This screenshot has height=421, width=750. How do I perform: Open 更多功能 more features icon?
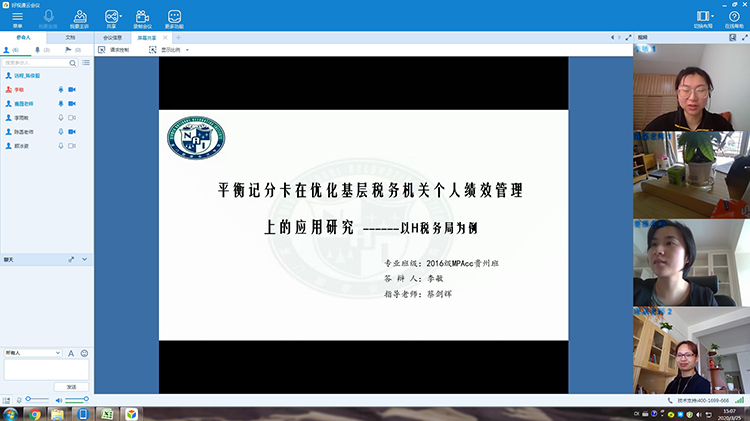[174, 16]
